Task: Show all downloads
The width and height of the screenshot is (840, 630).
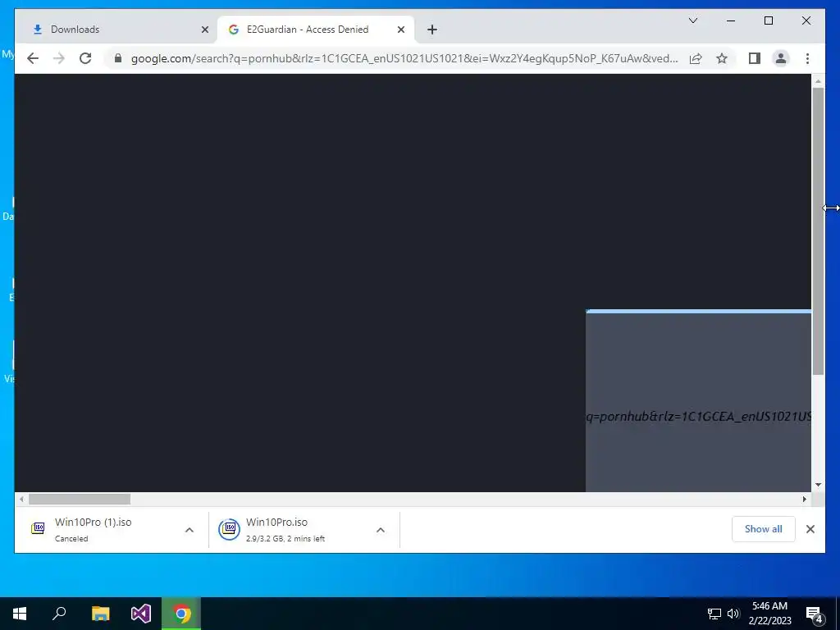Action: tap(763, 529)
